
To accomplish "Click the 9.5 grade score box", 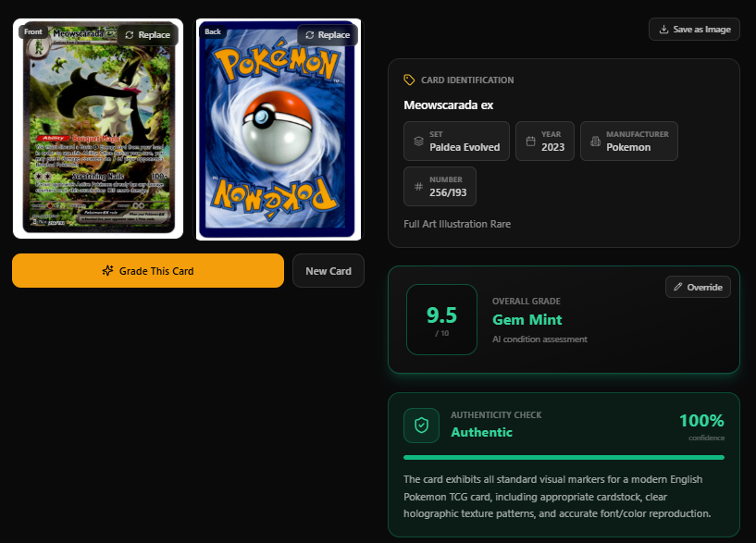I will pos(441,319).
